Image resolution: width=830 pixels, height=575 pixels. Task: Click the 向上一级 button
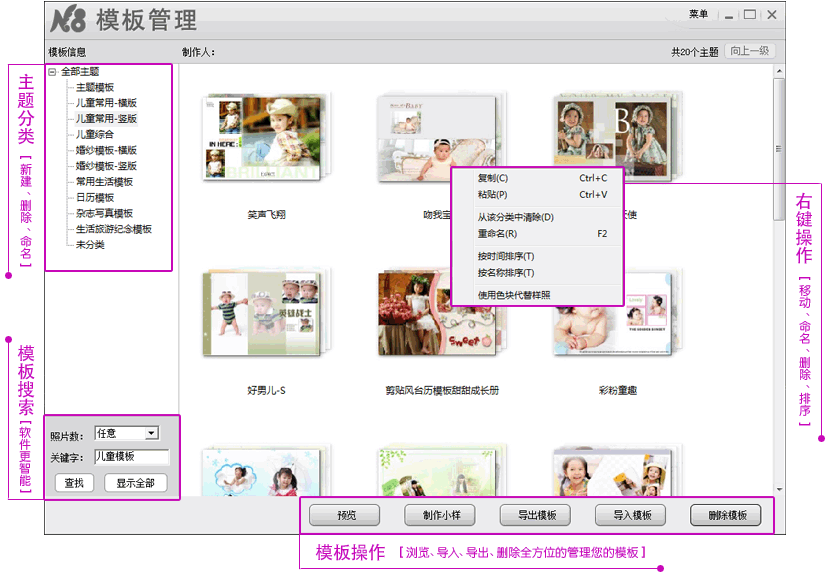tap(750, 51)
